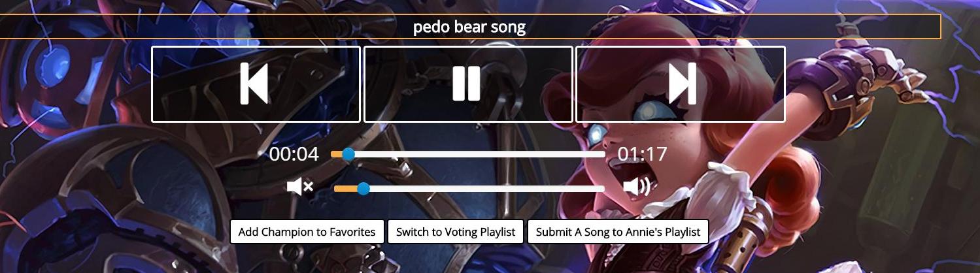The image size is (980, 273).
Task: Click the blue song progress handle
Action: pyautogui.click(x=348, y=155)
